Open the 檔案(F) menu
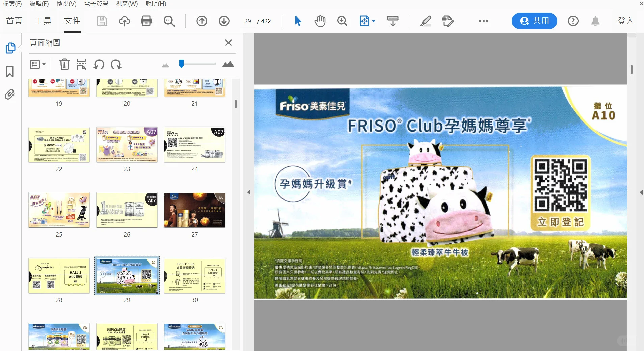 tap(12, 4)
